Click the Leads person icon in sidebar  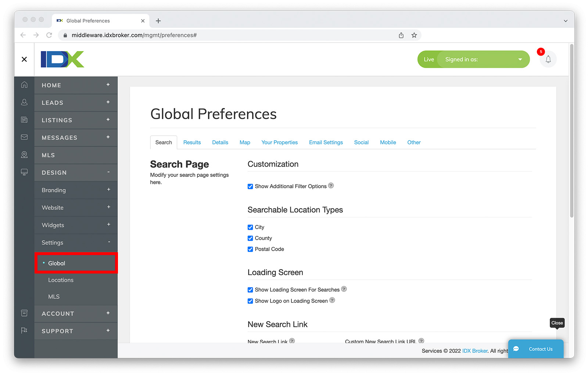point(24,103)
